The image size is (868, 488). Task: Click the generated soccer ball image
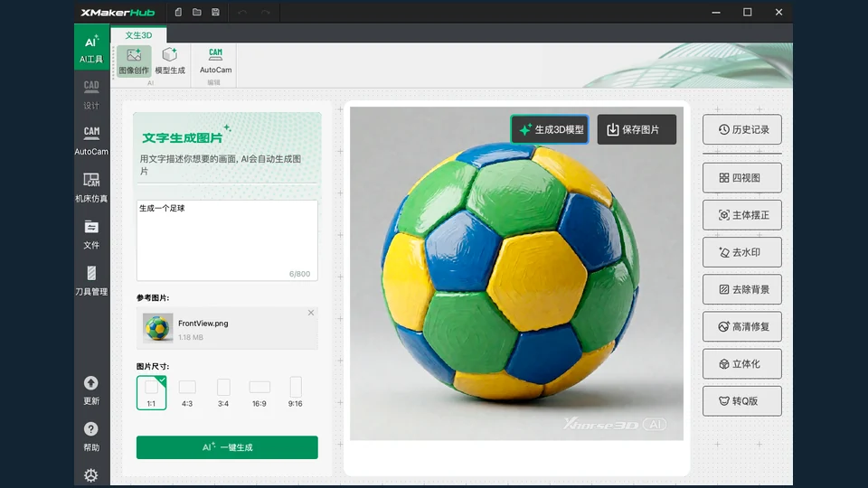coord(516,273)
